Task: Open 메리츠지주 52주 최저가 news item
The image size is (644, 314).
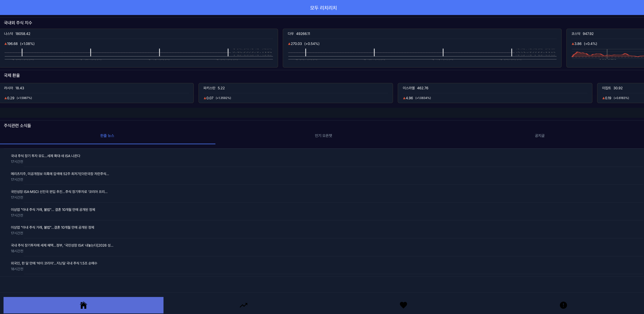Action: 60,174
